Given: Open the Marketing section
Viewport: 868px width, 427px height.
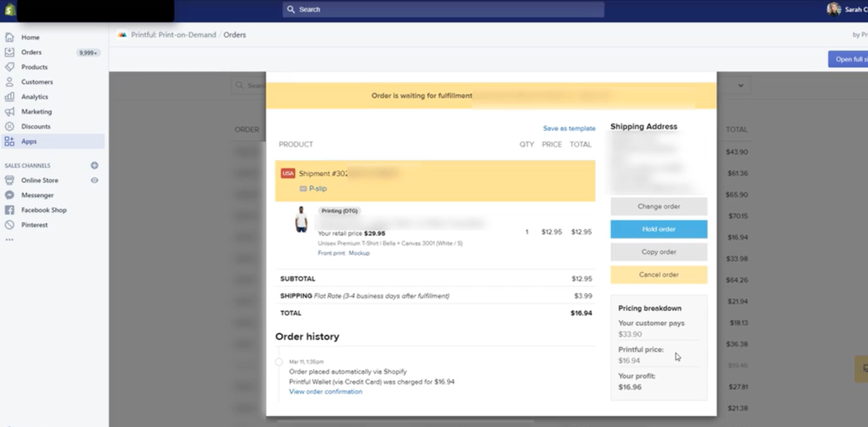Looking at the screenshot, I should (36, 112).
